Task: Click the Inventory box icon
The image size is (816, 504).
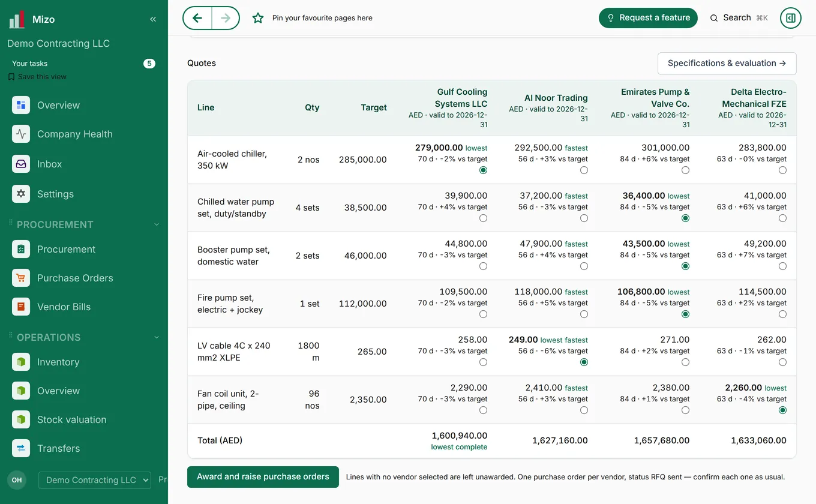Action: [x=21, y=362]
